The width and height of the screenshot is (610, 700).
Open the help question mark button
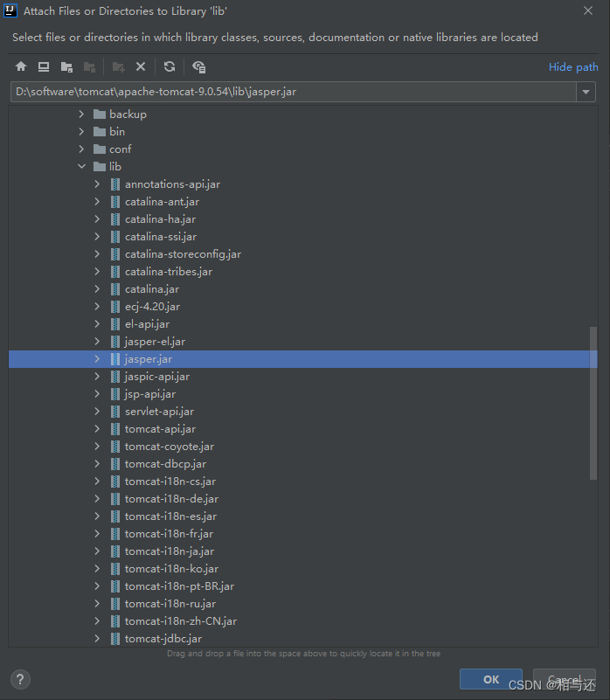(x=20, y=680)
